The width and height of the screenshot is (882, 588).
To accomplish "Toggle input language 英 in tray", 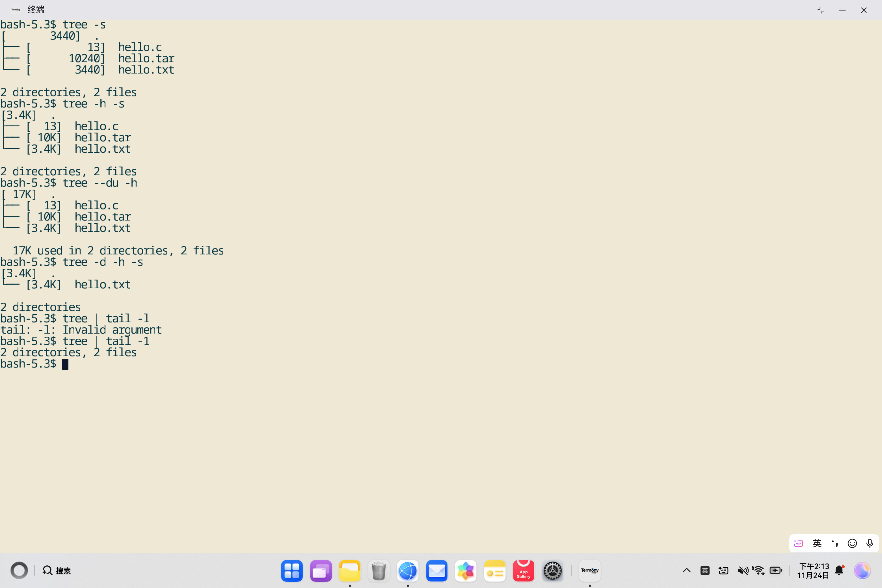I will click(705, 570).
